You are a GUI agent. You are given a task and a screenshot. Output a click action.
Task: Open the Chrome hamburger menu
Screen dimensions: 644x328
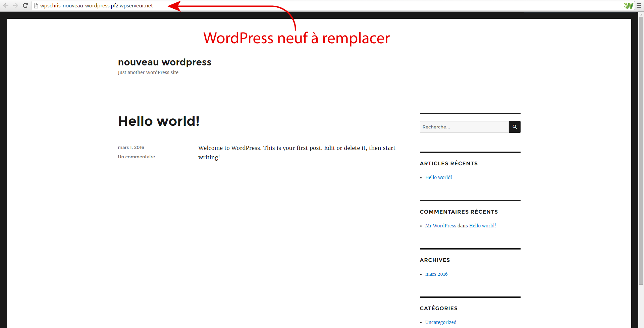639,6
